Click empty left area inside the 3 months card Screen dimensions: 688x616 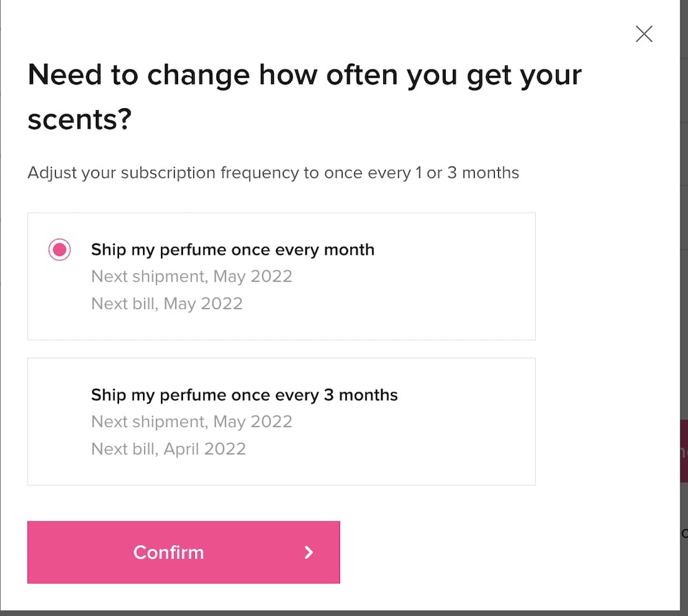click(58, 421)
